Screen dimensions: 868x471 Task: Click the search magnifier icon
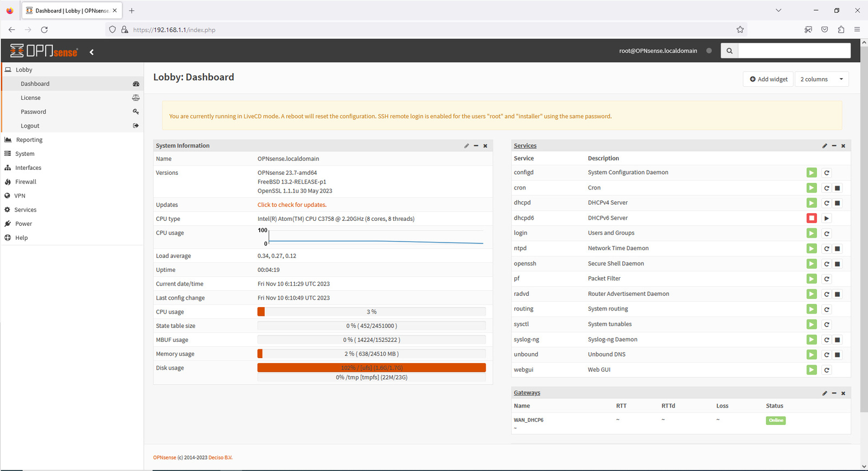[x=729, y=50]
